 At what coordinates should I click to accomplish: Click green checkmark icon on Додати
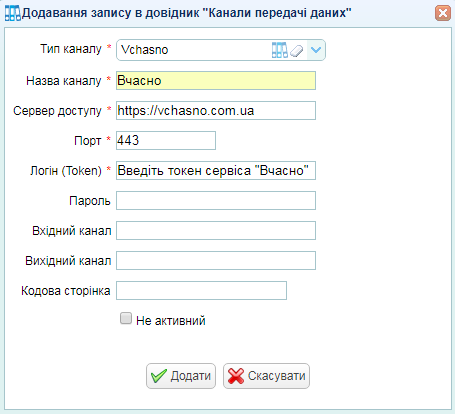click(x=159, y=376)
